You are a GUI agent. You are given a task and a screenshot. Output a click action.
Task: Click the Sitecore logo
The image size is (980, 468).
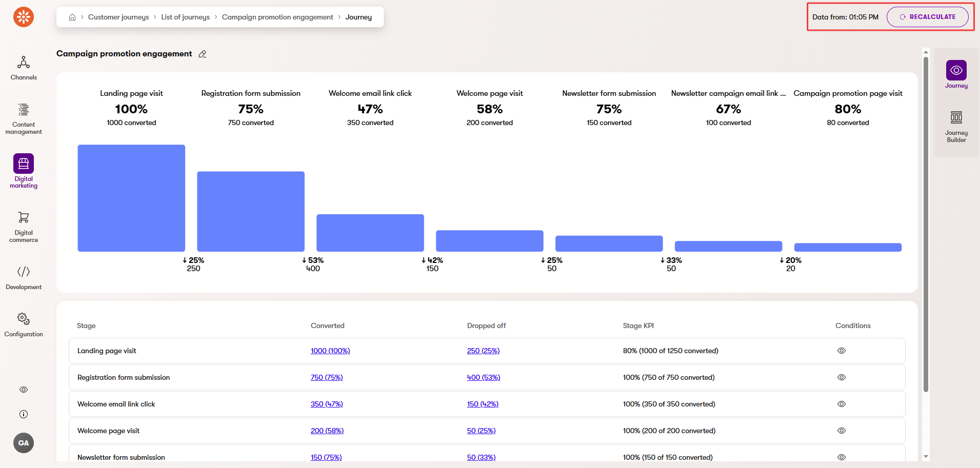(x=23, y=16)
